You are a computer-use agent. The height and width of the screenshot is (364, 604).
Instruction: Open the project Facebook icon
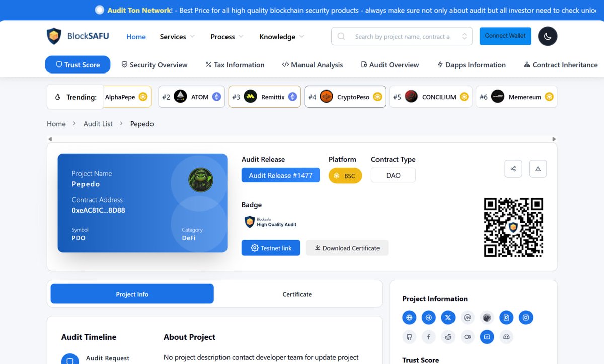tap(429, 337)
